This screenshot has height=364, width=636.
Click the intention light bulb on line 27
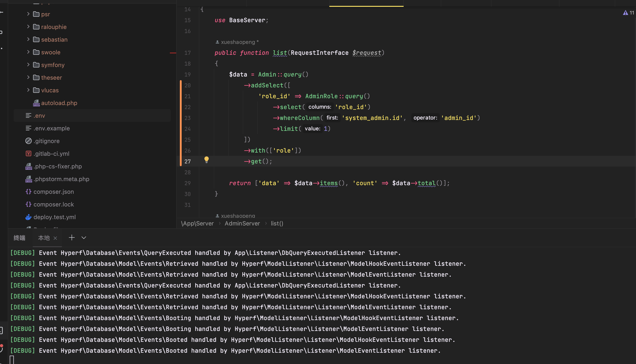coord(207,159)
